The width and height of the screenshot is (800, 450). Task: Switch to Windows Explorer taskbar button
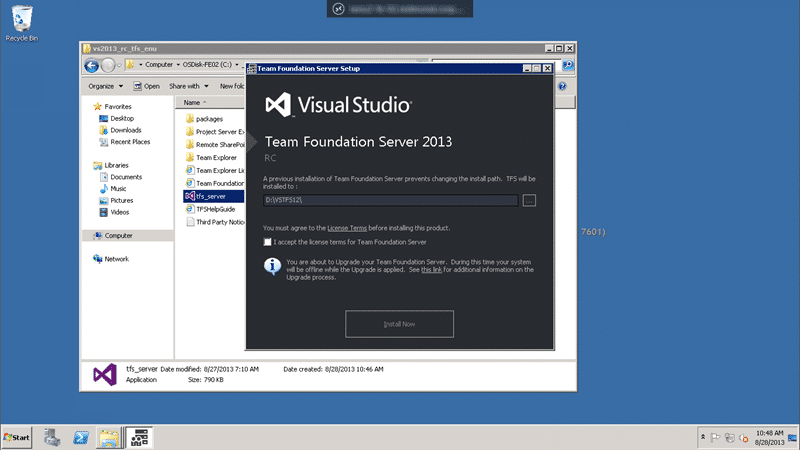point(109,438)
